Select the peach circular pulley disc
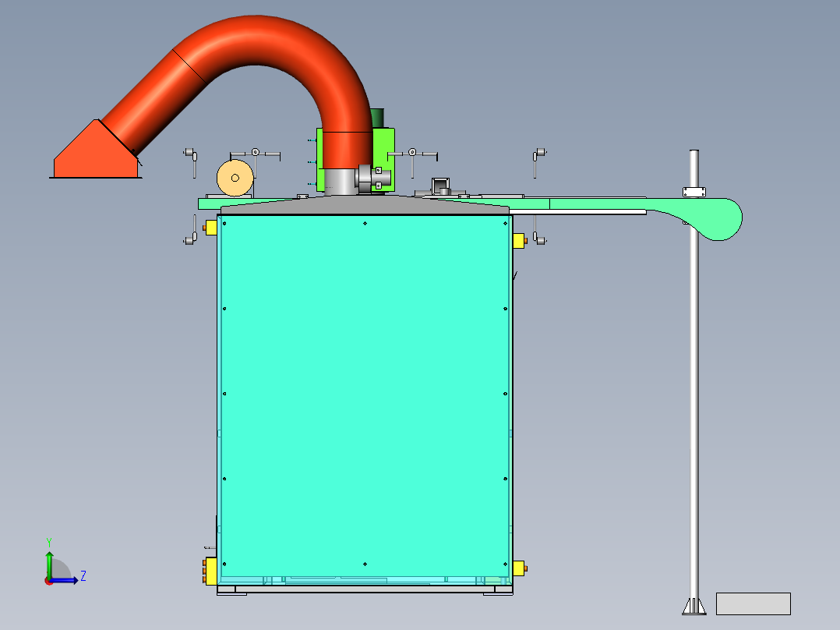The image size is (840, 630). coord(235,176)
